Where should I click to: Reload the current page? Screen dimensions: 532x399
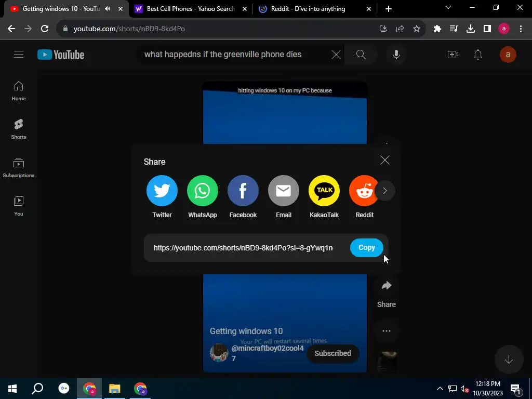pyautogui.click(x=45, y=29)
